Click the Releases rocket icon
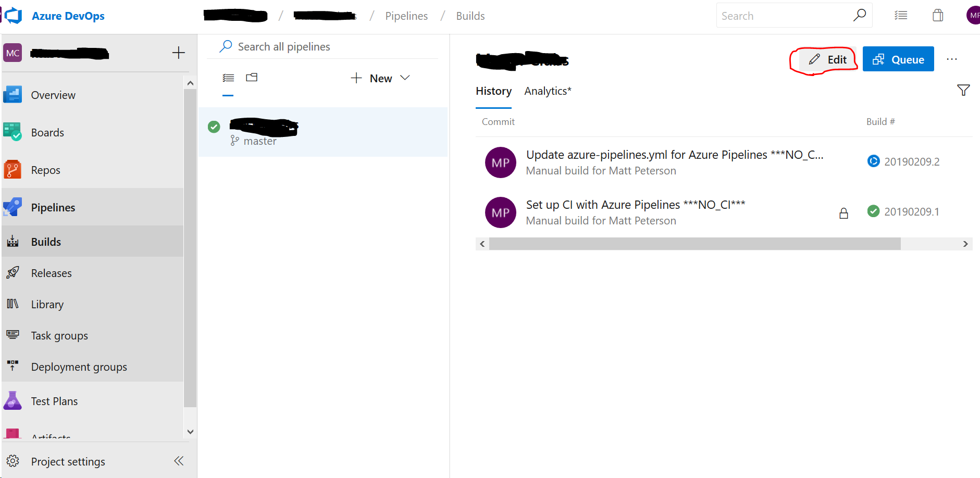The width and height of the screenshot is (980, 478). click(x=13, y=273)
